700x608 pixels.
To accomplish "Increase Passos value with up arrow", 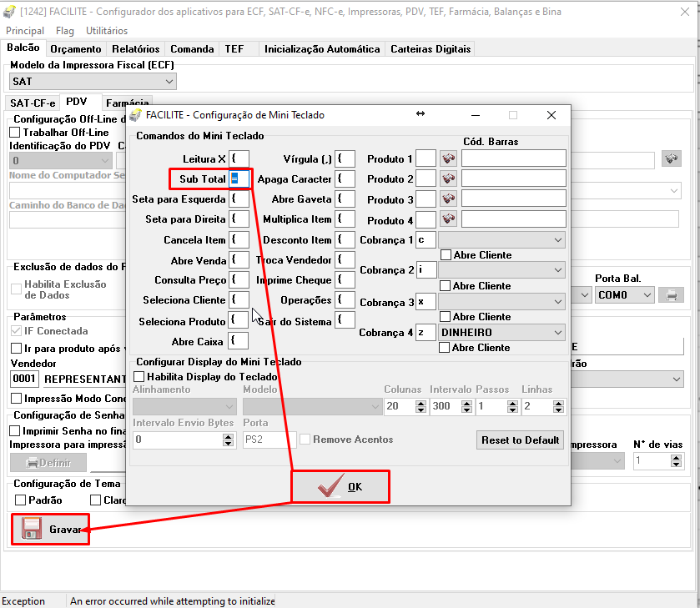I will [x=513, y=403].
